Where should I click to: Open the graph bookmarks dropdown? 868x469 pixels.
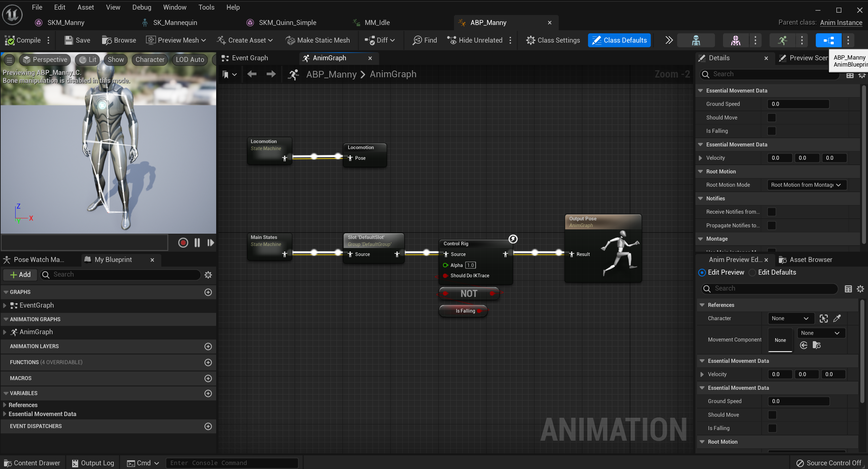coord(229,74)
